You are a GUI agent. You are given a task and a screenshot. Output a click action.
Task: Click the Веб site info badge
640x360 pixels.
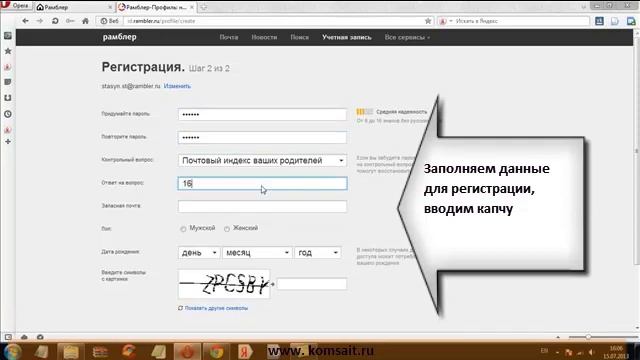tap(109, 21)
